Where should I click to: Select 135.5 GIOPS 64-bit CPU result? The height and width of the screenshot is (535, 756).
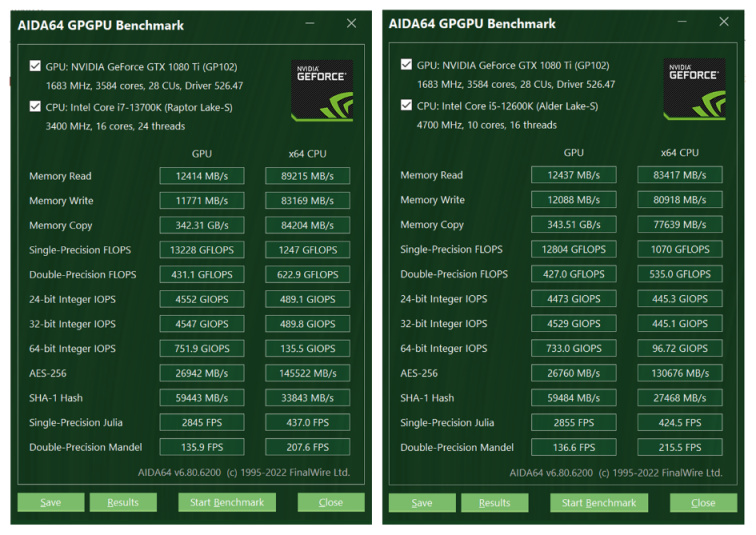click(x=308, y=348)
